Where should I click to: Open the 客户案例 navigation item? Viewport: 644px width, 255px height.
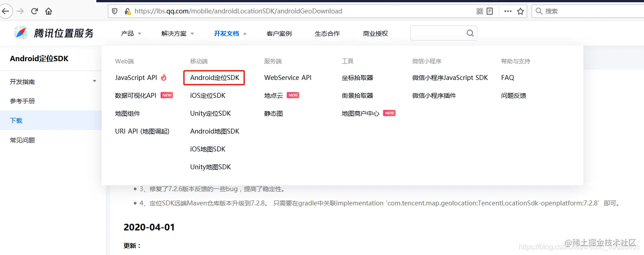coord(279,33)
